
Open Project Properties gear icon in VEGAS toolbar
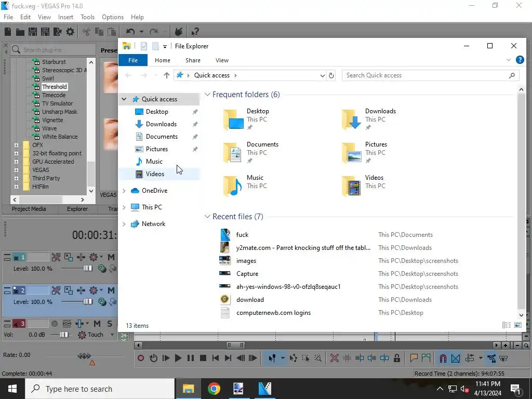point(70,32)
